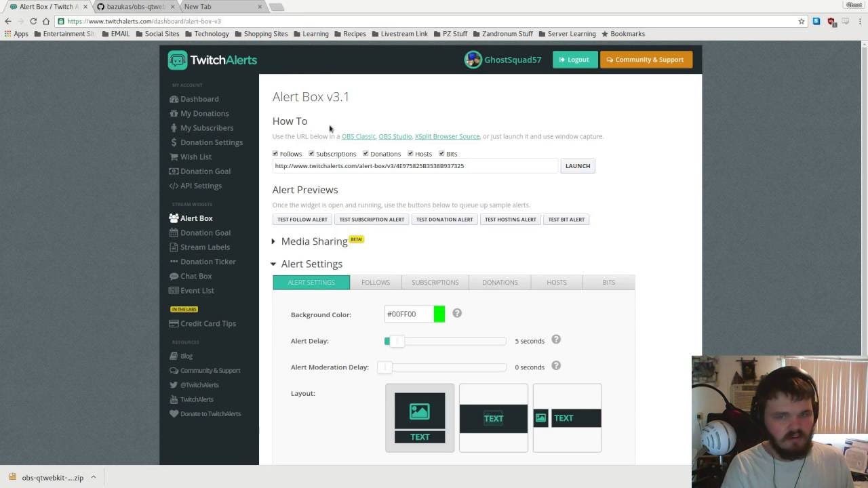
Task: Open Donation Ticker widget
Action: pos(202,262)
